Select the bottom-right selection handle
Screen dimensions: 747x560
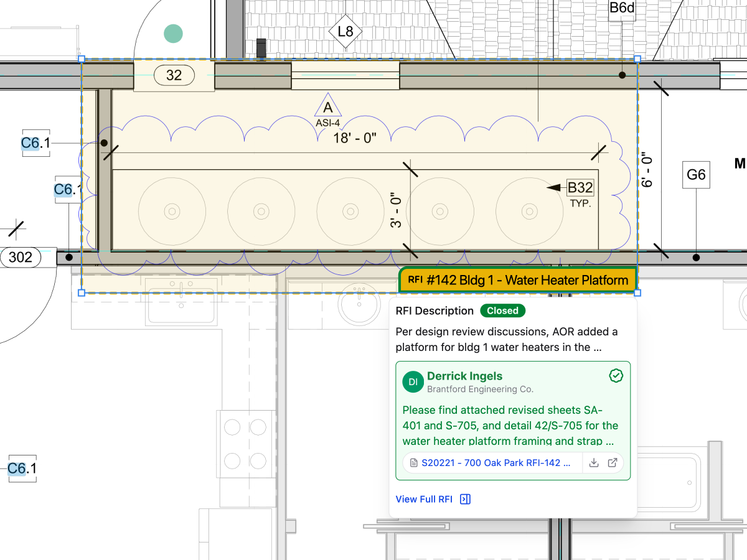637,292
